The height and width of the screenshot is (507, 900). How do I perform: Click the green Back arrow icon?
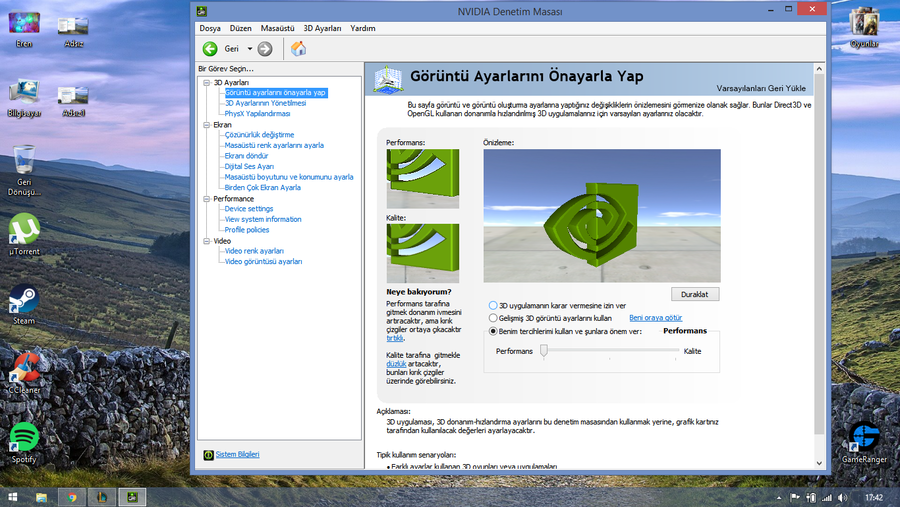tap(210, 49)
